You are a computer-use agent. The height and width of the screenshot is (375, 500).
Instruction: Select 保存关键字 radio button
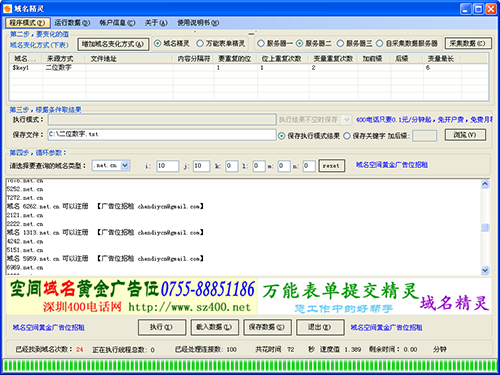click(x=365, y=136)
